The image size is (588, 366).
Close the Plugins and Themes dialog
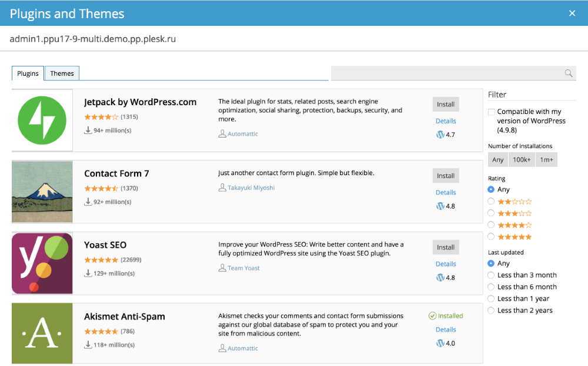pos(572,13)
